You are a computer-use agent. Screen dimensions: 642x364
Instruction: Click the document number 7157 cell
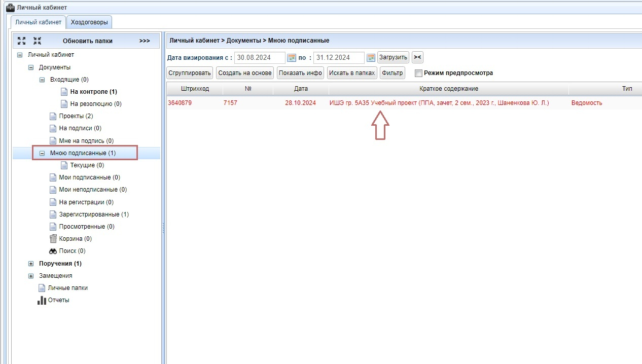point(230,103)
